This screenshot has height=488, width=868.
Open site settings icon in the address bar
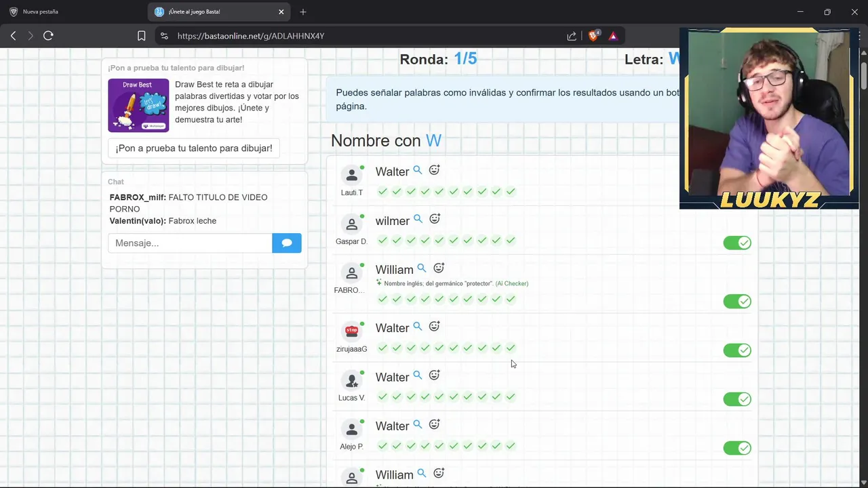(x=164, y=36)
